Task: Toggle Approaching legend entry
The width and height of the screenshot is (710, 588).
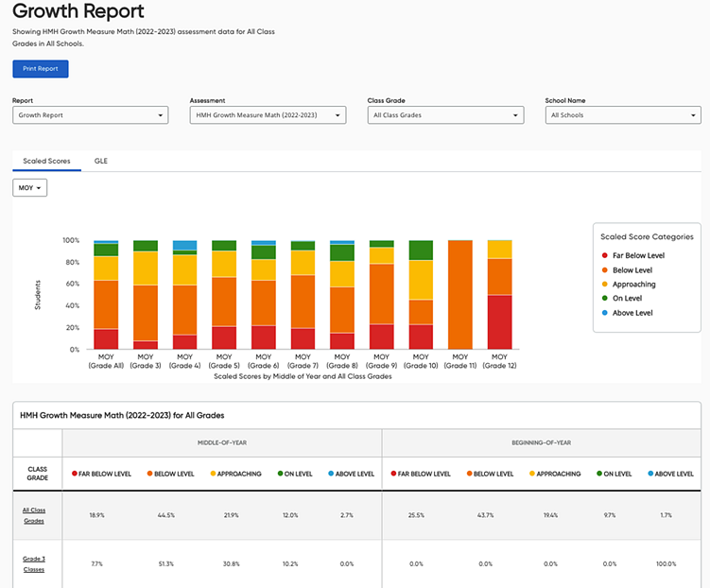Action: pos(629,285)
